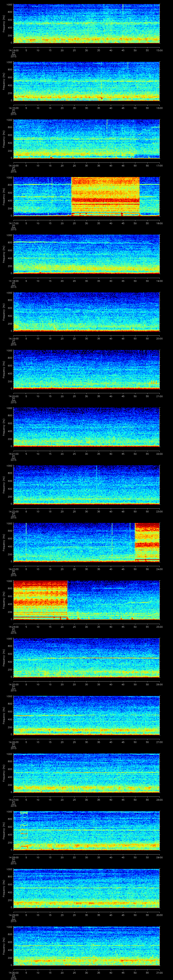Click the spectrogram panel beginning at 14:27:00
The width and height of the screenshot is (173, 980).
86,773
